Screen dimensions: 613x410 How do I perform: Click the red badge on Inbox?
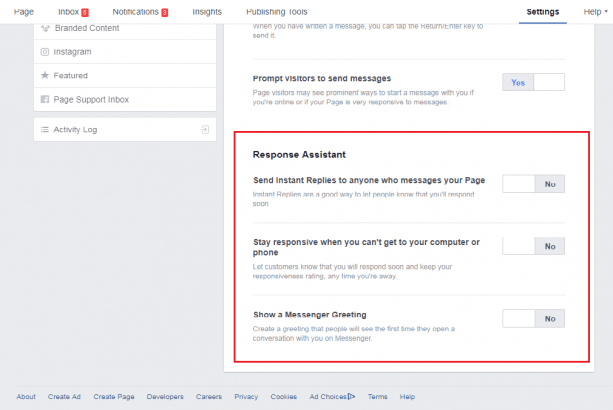pyautogui.click(x=85, y=12)
